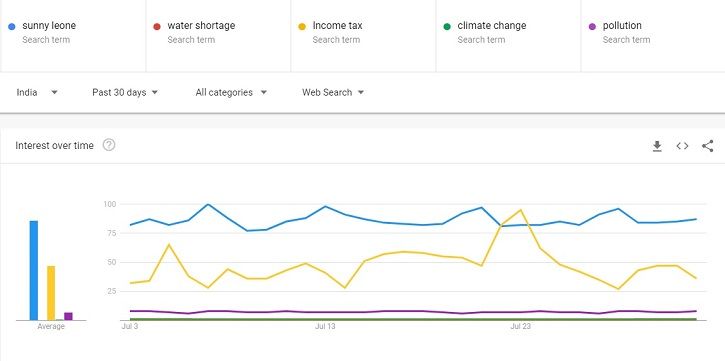Click the green dot beside climate change
The height and width of the screenshot is (361, 725).
point(447,27)
